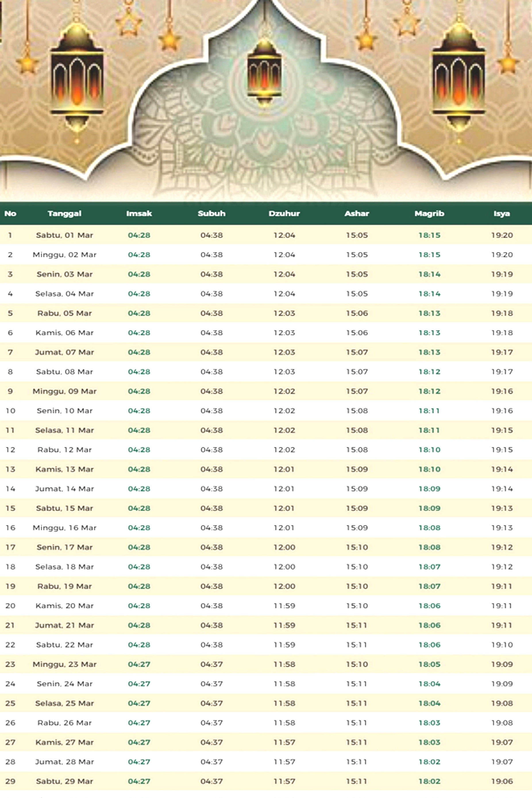This screenshot has height=798, width=532.
Task: Select the date "Minggu, 23 Mar"
Action: (x=64, y=664)
